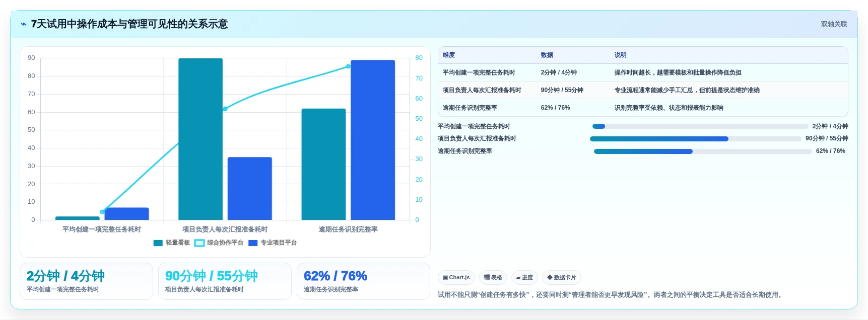Toggle the 专业项目平台 legend swatch
The height and width of the screenshot is (320, 868).
pos(253,243)
